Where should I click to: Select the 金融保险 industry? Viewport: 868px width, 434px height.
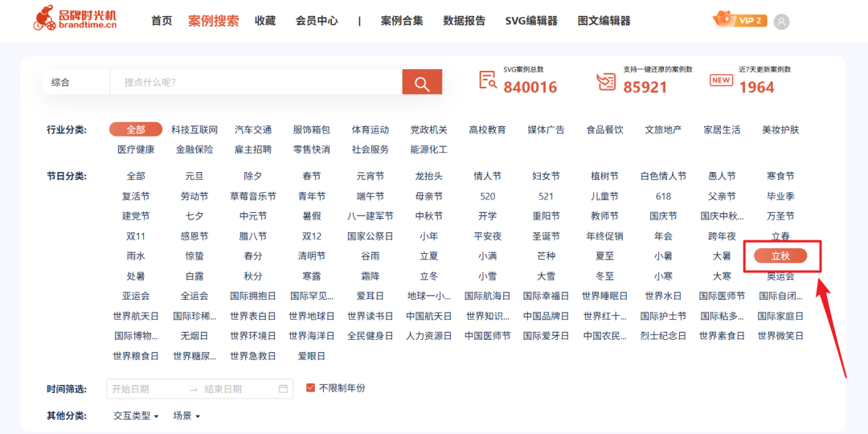point(194,149)
